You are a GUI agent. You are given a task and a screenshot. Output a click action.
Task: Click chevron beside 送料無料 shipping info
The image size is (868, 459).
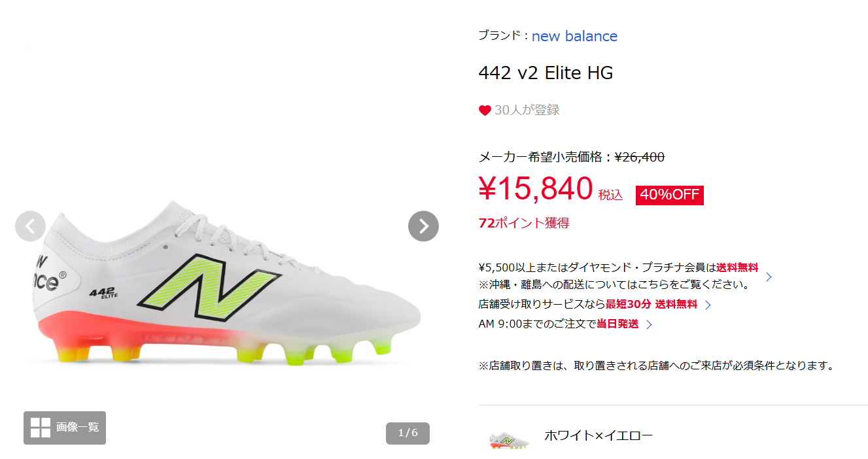coord(769,277)
